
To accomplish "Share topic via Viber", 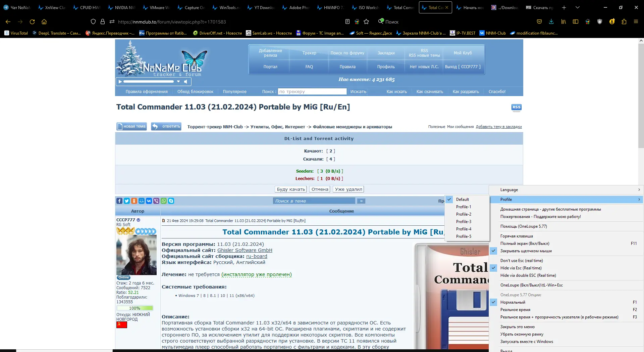I will pyautogui.click(x=156, y=201).
